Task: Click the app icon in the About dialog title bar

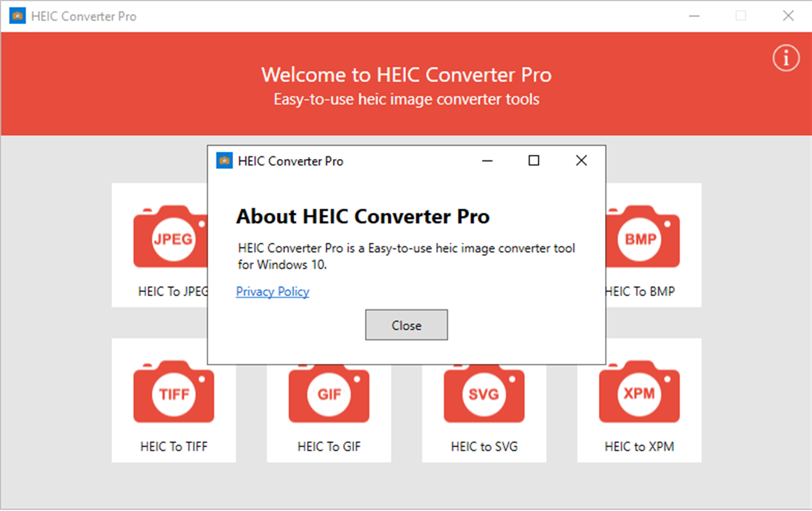Action: [x=224, y=161]
